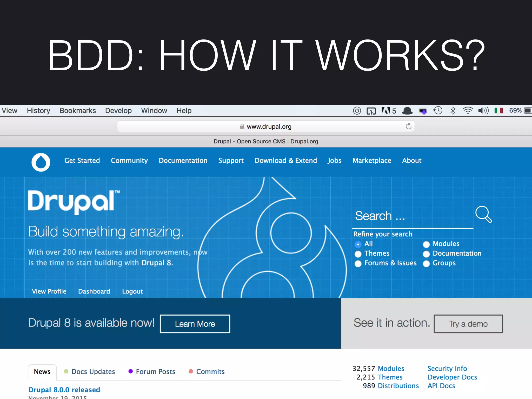Focus the Search ... input field
The height and width of the screenshot is (399, 532).
[413, 216]
